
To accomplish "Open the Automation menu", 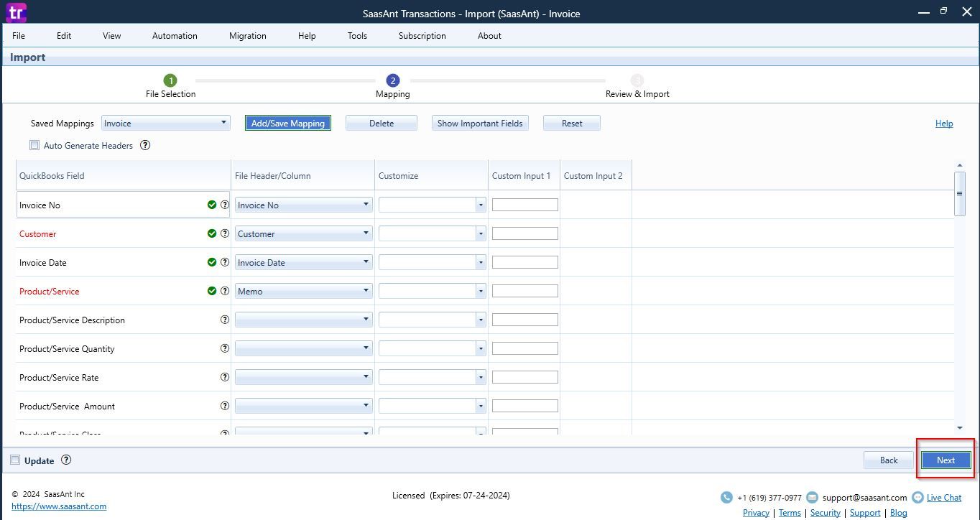I will point(175,35).
